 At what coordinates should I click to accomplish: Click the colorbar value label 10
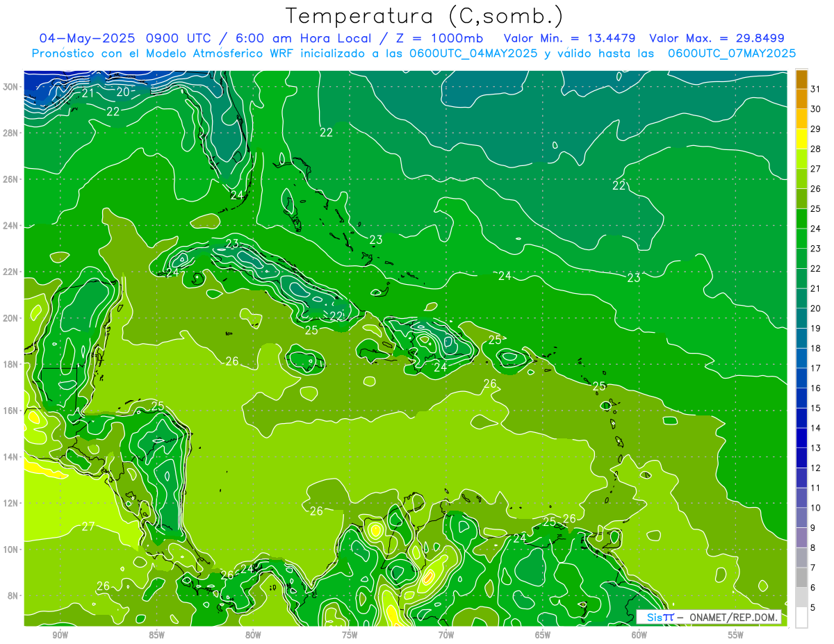pyautogui.click(x=816, y=507)
